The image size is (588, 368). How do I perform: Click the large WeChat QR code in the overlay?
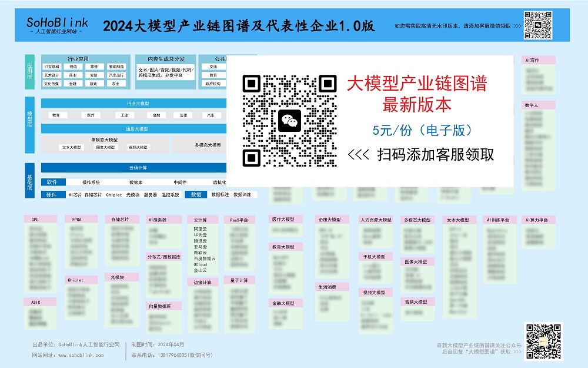pos(289,121)
